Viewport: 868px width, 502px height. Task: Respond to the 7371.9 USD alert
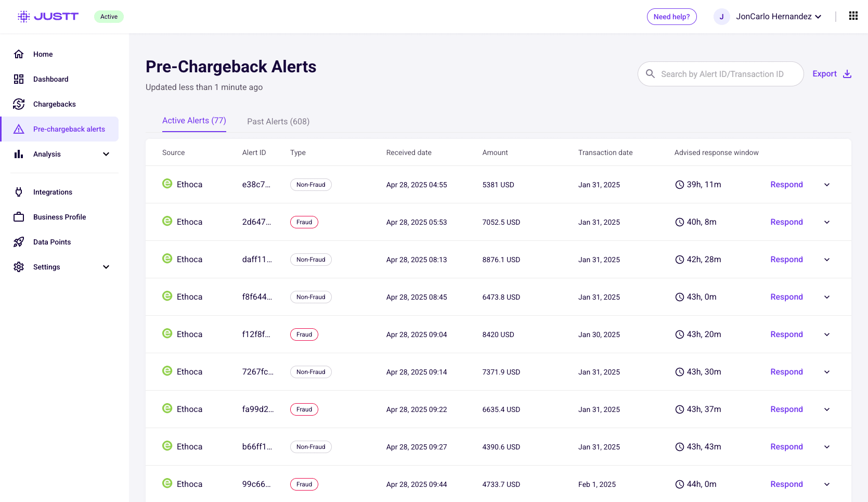pos(786,372)
